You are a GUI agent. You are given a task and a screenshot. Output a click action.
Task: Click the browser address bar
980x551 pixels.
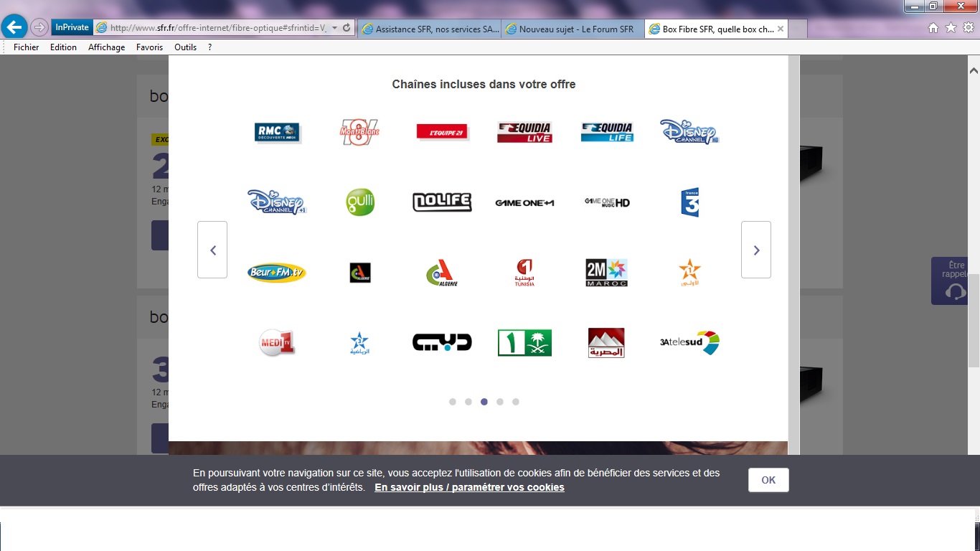point(219,28)
